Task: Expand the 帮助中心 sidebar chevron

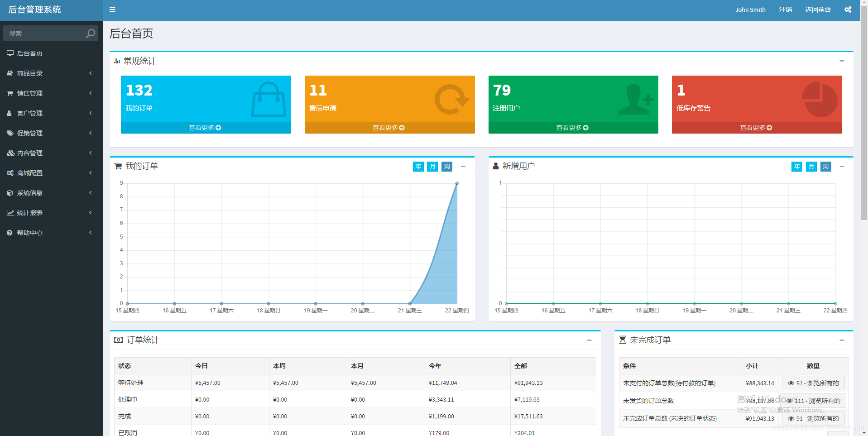Action: click(x=91, y=232)
